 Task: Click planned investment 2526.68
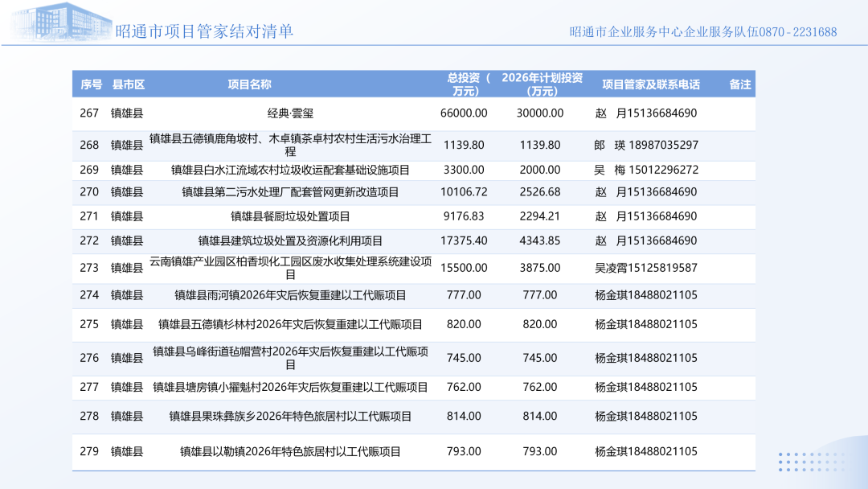[540, 192]
